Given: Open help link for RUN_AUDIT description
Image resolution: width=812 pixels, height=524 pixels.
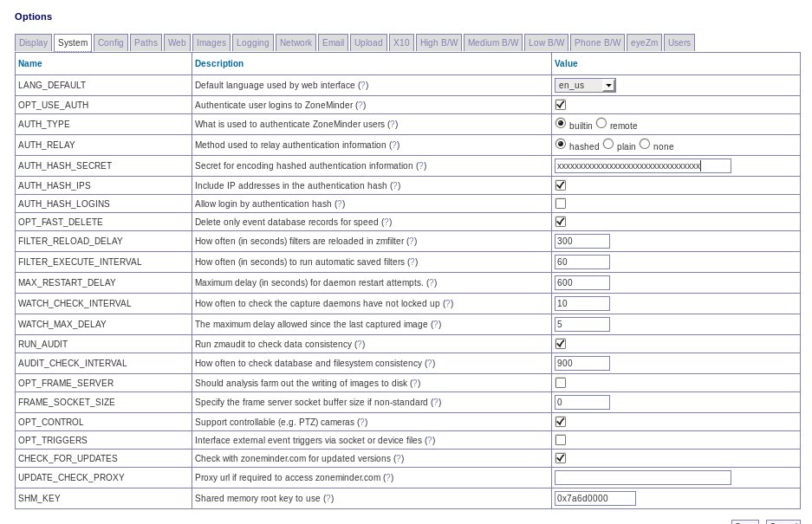Looking at the screenshot, I should click(x=360, y=345).
